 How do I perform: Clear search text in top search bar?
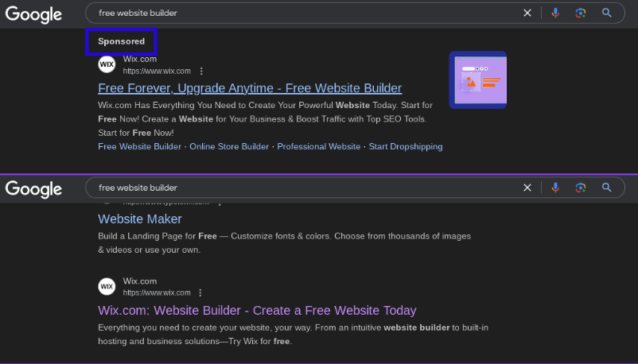coord(527,13)
